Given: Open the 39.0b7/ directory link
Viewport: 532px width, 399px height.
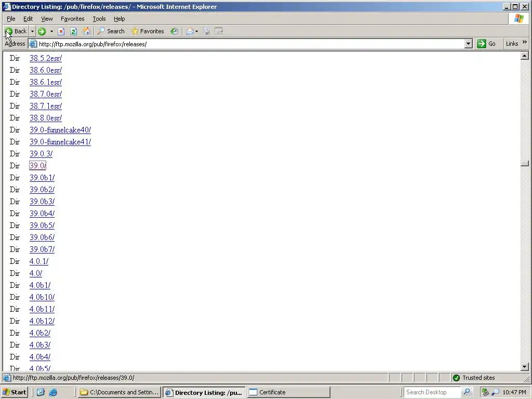Looking at the screenshot, I should click(42, 249).
